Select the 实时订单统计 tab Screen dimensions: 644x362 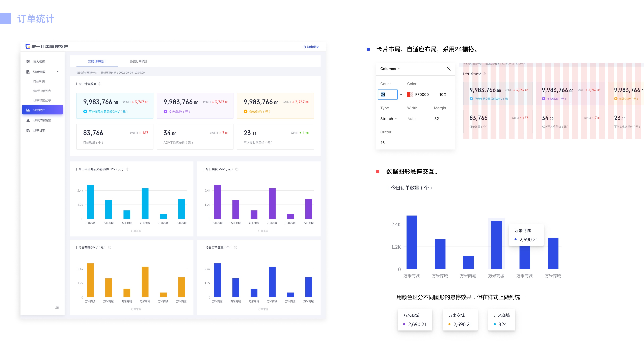coord(97,62)
